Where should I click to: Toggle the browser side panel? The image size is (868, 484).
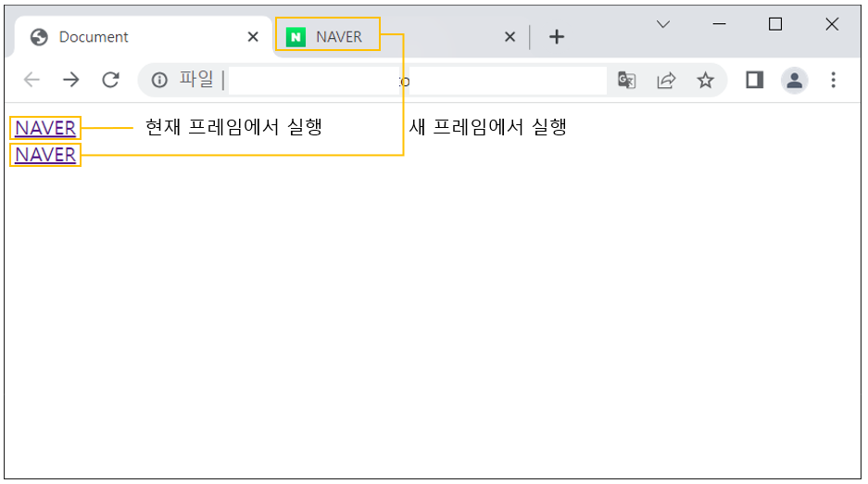click(754, 81)
